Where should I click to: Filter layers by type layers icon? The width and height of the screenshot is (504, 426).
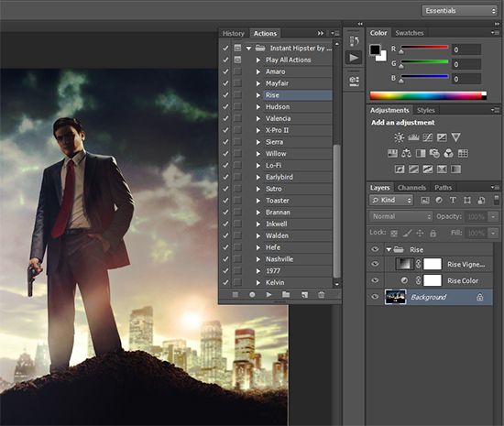pyautogui.click(x=453, y=200)
